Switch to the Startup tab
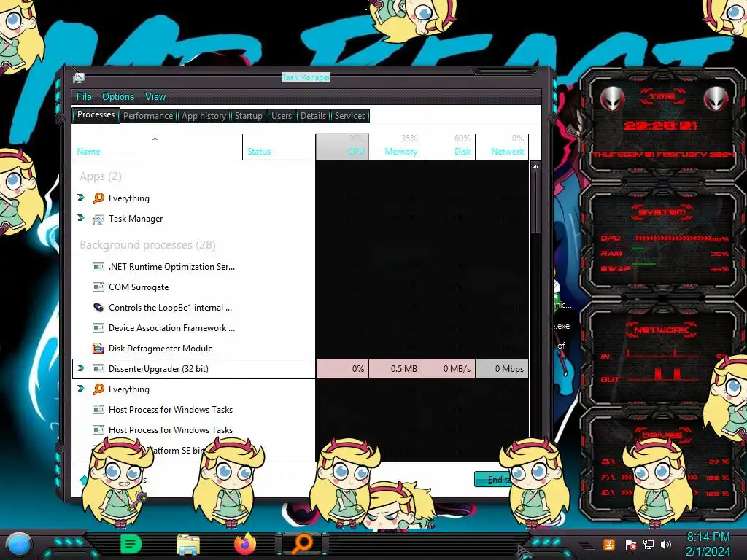 coord(248,116)
